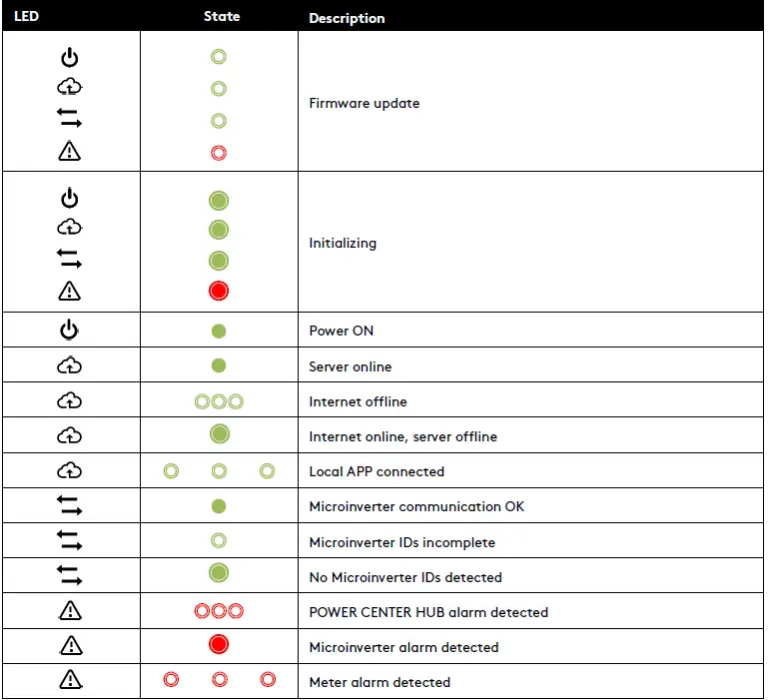Click warning triangle beside Meter alarm detected

[70, 681]
